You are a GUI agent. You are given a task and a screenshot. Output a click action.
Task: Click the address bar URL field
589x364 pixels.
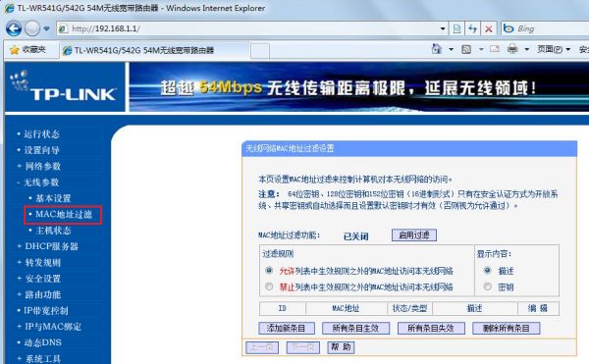click(x=248, y=28)
